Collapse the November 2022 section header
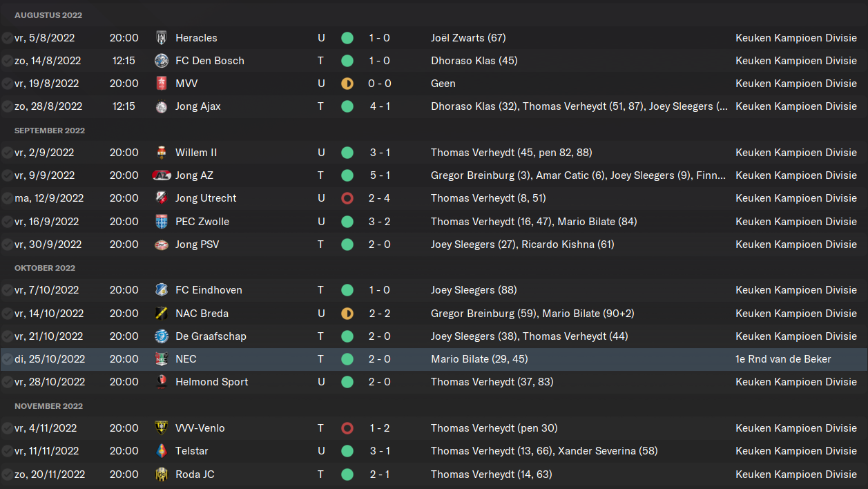868x489 pixels. point(48,406)
